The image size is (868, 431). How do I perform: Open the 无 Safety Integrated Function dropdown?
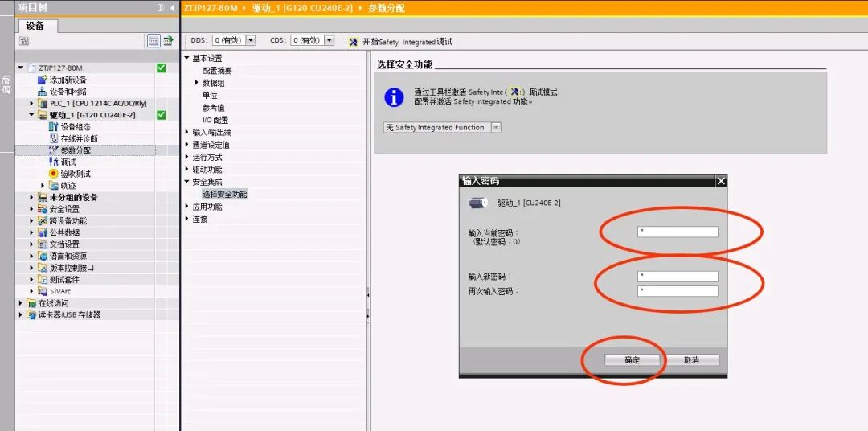tap(496, 127)
